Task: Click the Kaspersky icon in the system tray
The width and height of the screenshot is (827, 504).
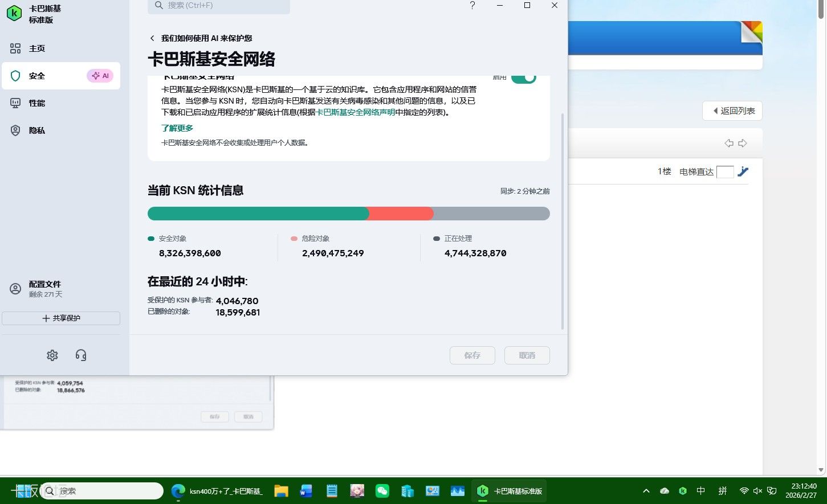Action: pos(683,491)
